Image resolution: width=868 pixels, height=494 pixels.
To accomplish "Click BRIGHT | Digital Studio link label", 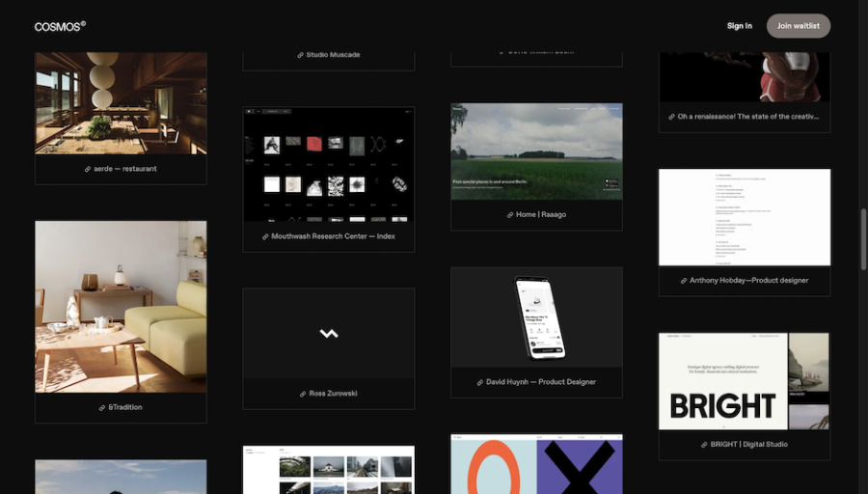I will 749,445.
